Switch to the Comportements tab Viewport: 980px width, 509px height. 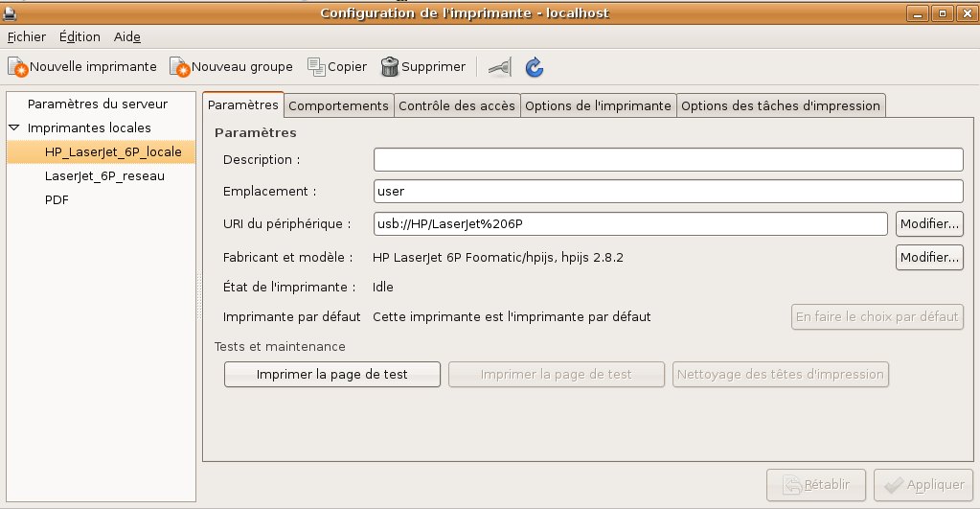click(x=338, y=105)
